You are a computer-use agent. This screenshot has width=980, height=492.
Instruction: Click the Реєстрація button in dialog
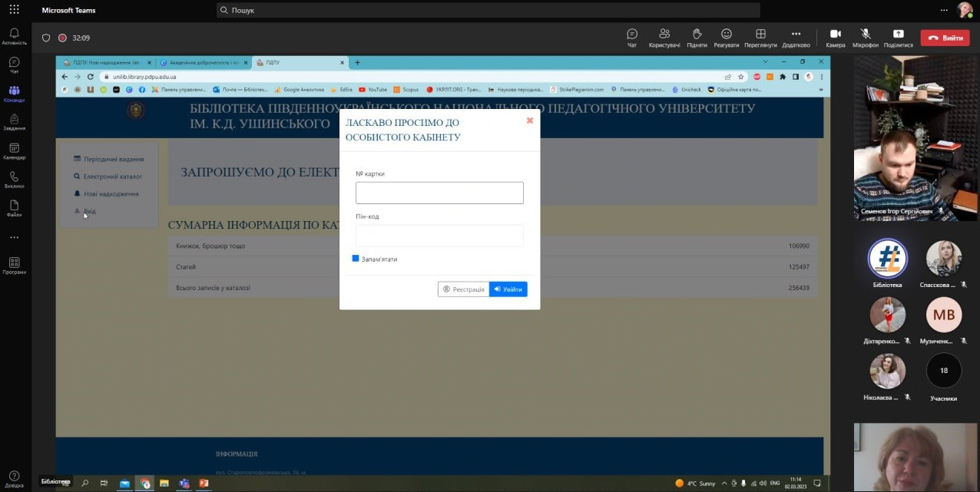coord(463,289)
